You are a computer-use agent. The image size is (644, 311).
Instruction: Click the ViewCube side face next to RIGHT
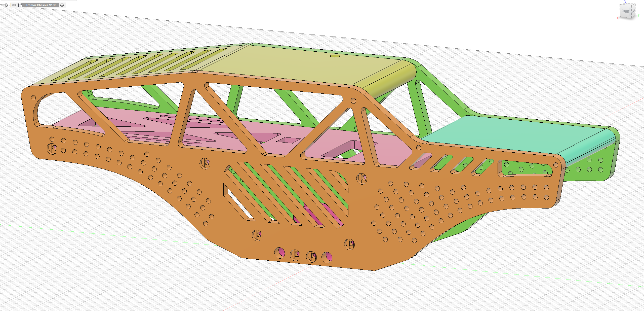pos(633,11)
